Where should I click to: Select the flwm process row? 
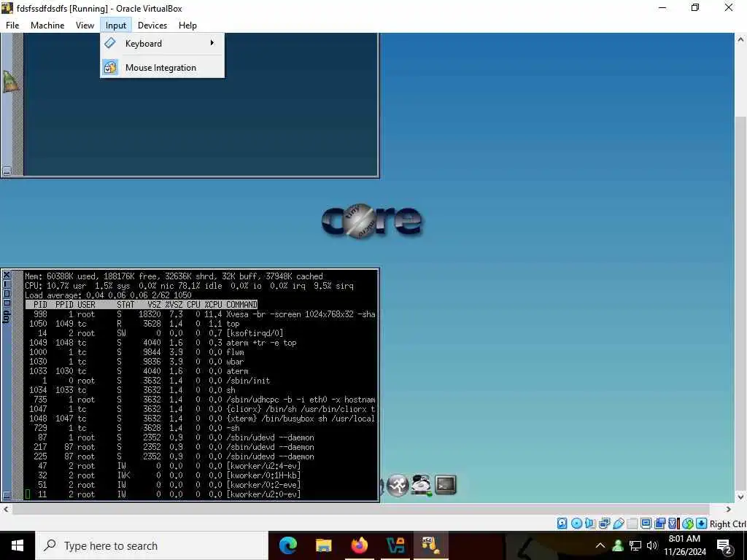click(x=201, y=352)
